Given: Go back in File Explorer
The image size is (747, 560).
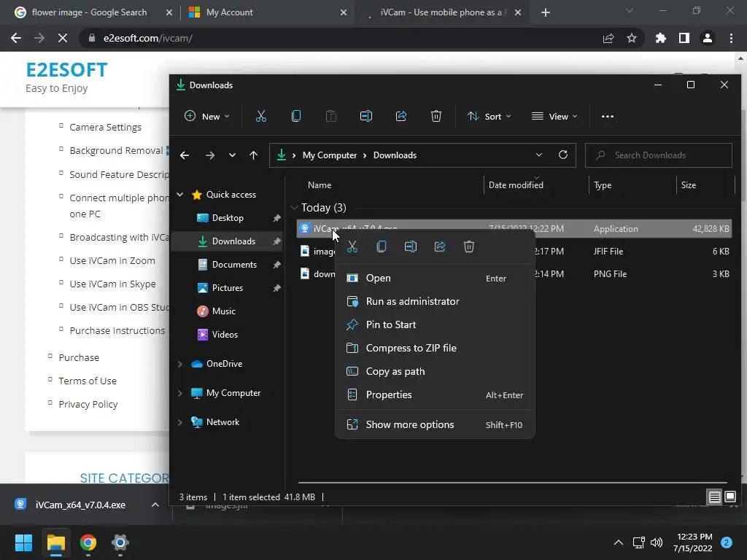Looking at the screenshot, I should (185, 155).
